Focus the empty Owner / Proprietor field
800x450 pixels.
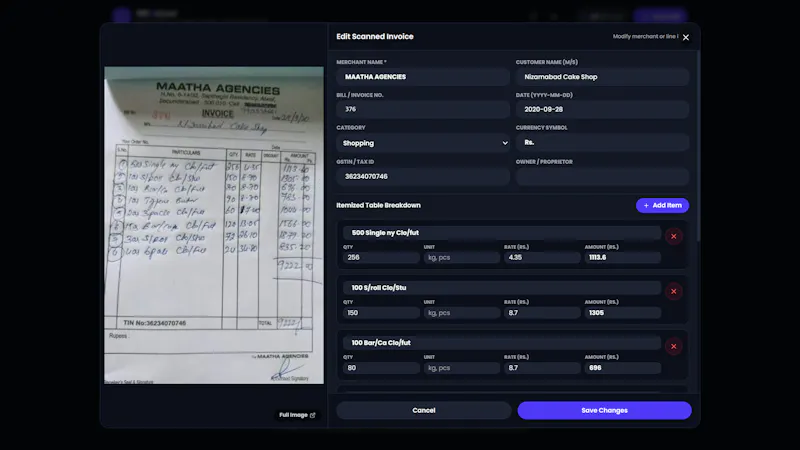tap(603, 176)
